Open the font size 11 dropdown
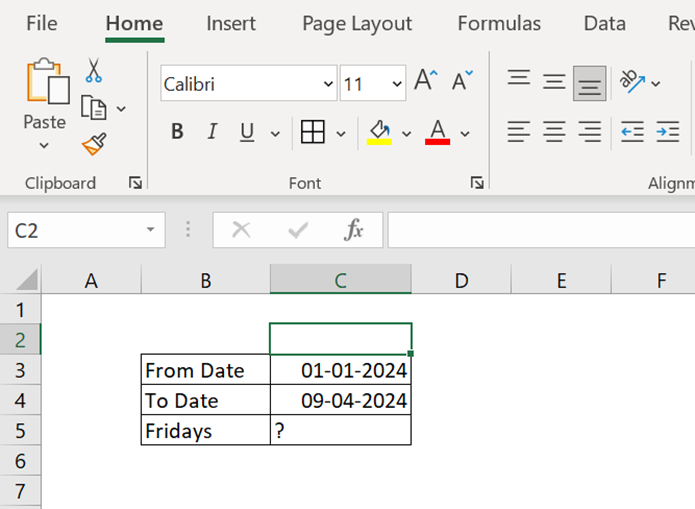695x509 pixels. click(397, 83)
